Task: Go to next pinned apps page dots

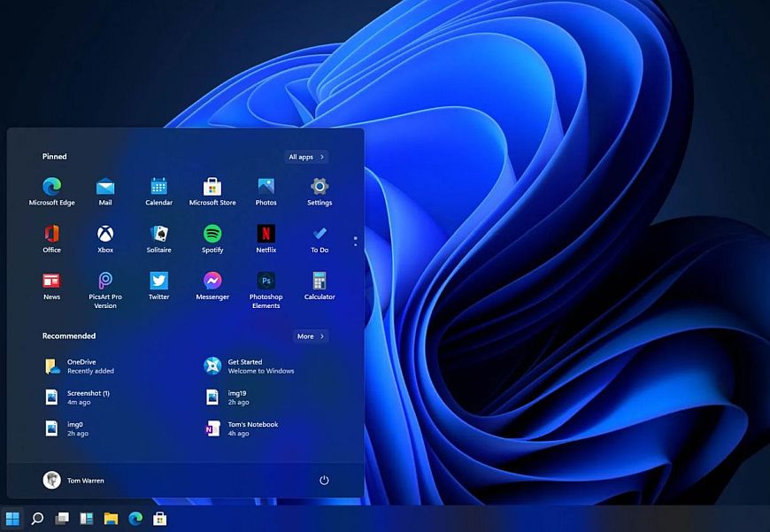Action: click(356, 241)
